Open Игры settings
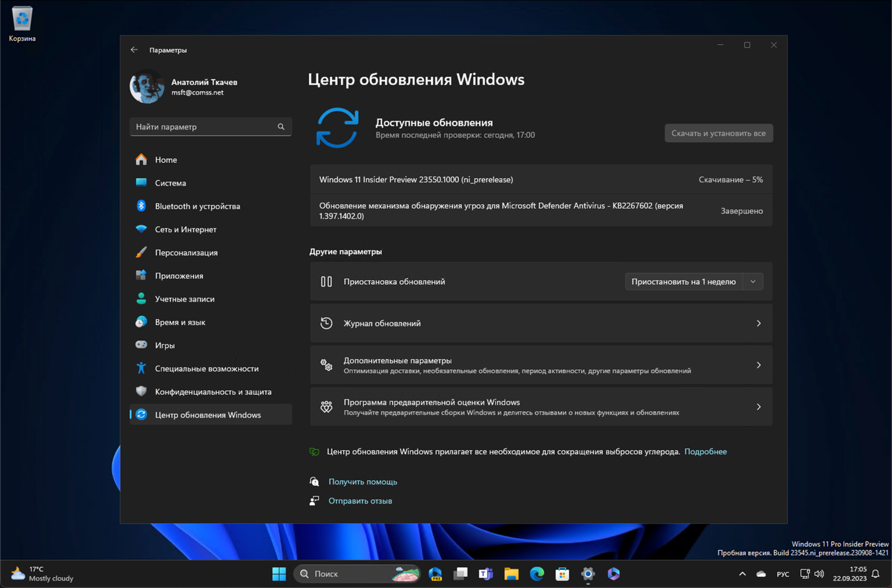This screenshot has height=588, width=892. point(165,345)
